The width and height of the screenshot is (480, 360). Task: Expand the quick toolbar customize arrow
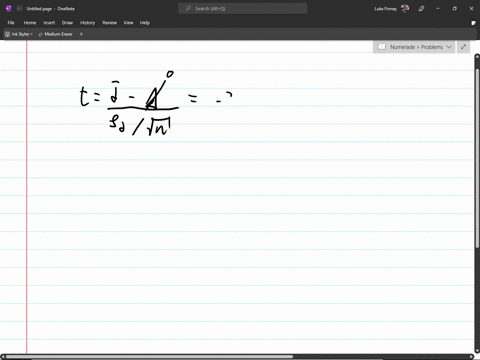coord(81,34)
